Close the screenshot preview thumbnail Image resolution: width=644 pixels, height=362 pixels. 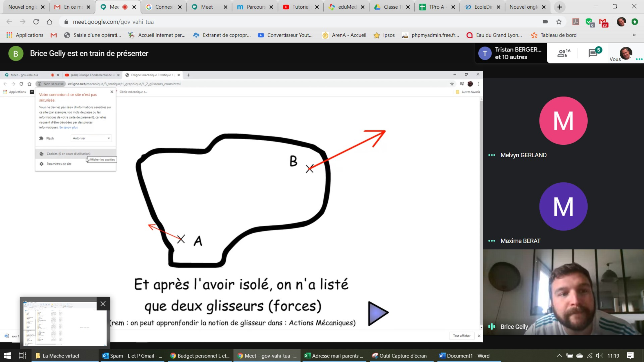coord(103,303)
